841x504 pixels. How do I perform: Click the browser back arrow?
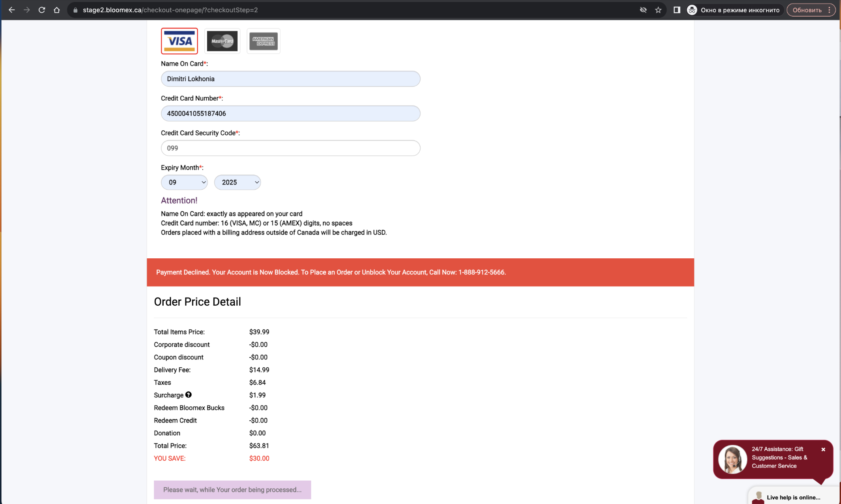tap(12, 10)
